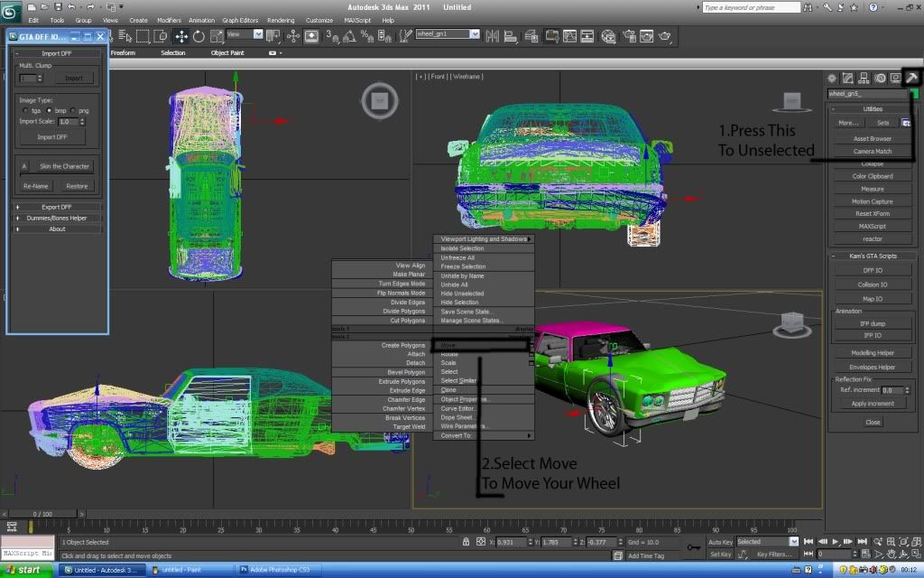Viewport: 924px width, 578px height.
Task: Click the Render Production teapot icon
Action: [665, 36]
